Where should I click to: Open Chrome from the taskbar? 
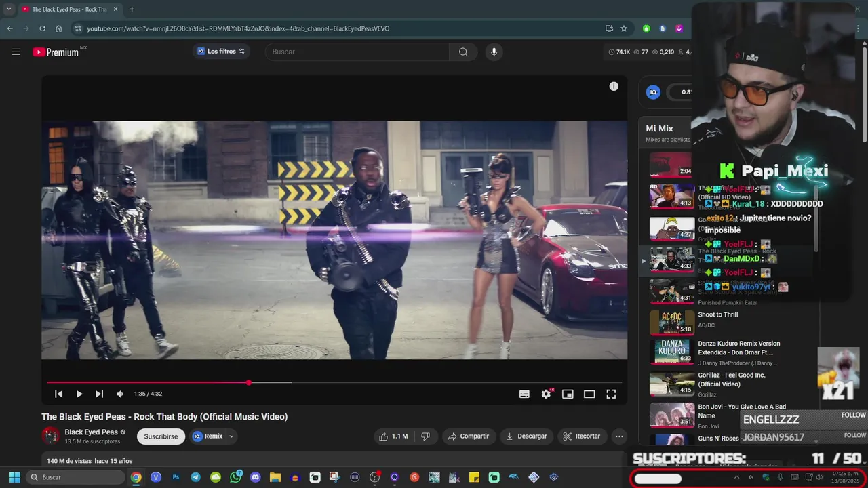click(x=136, y=477)
